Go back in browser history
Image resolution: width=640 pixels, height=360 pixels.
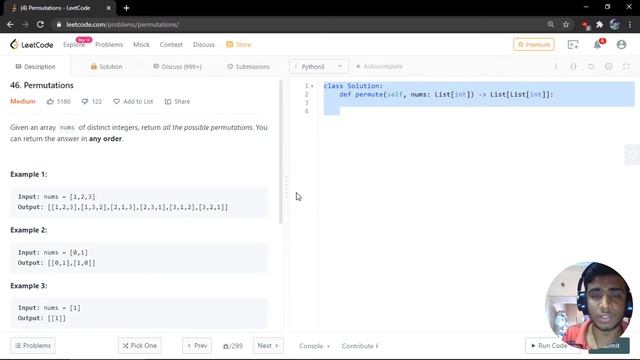pos(10,24)
